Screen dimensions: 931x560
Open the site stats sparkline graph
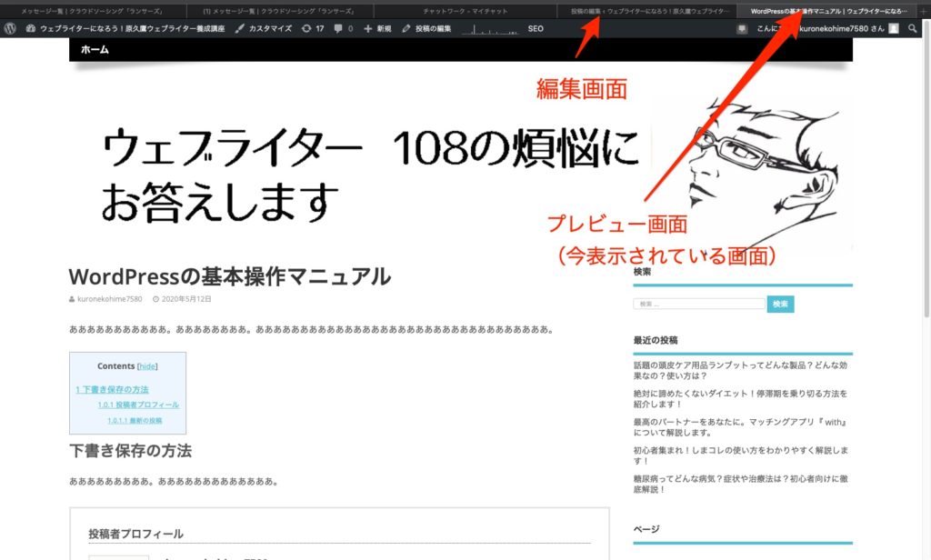[490, 29]
